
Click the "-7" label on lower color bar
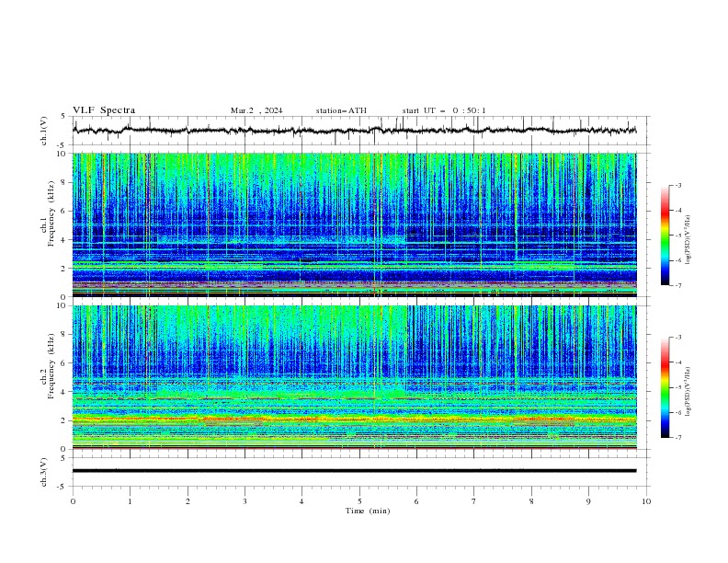[x=677, y=437]
